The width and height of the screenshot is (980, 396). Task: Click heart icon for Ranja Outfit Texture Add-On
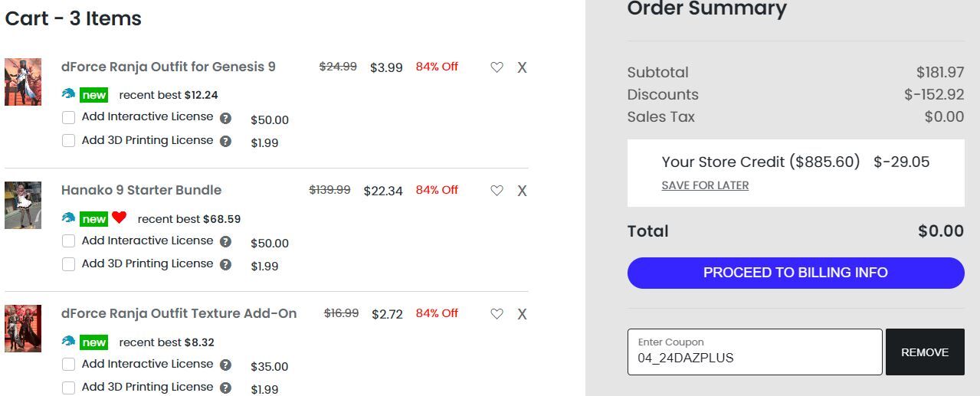click(497, 314)
